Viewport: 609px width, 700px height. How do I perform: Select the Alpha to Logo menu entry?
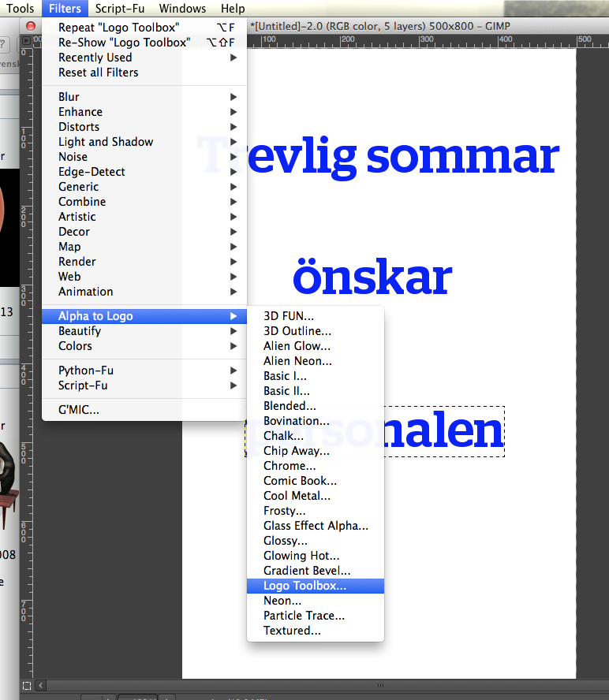[x=144, y=316]
